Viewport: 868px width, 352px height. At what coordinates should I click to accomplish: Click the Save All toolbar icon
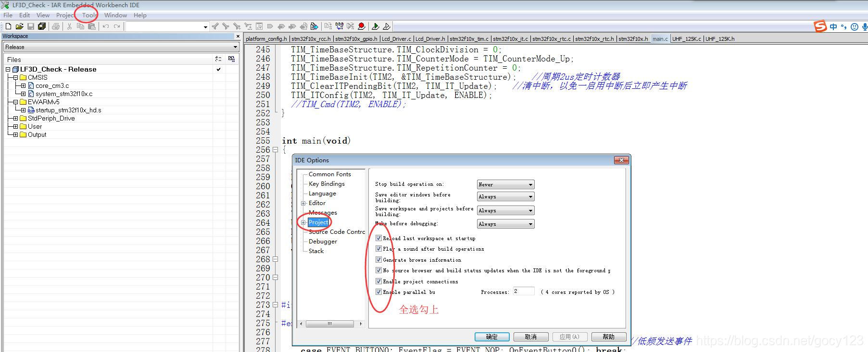(42, 26)
